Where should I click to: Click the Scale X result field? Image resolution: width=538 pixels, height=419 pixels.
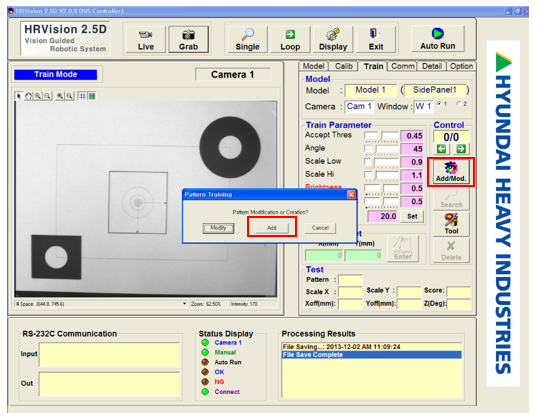[350, 292]
